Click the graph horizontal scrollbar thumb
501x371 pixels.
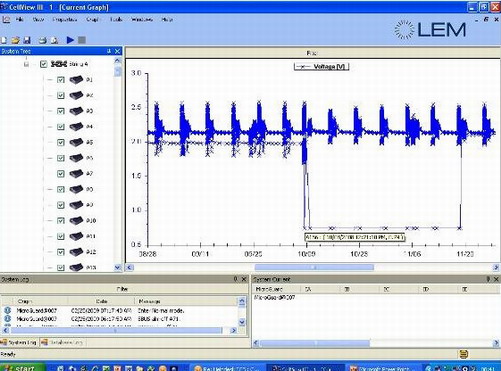click(314, 267)
